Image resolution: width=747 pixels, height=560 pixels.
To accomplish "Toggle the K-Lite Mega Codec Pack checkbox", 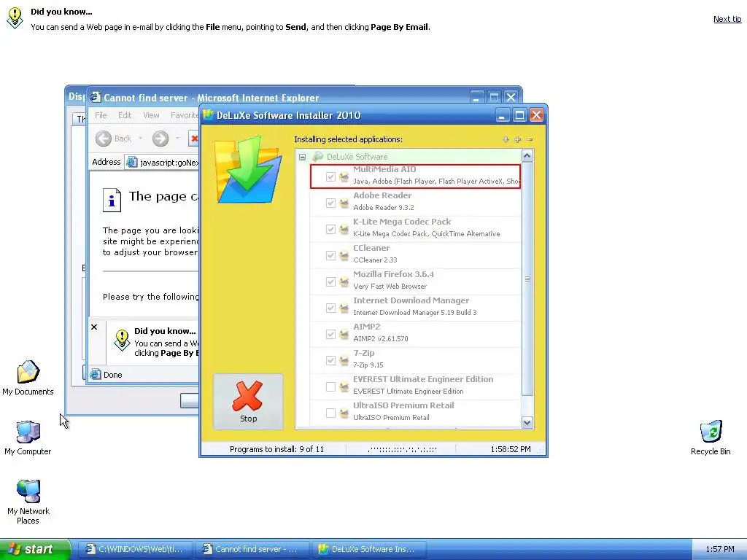I will (330, 229).
